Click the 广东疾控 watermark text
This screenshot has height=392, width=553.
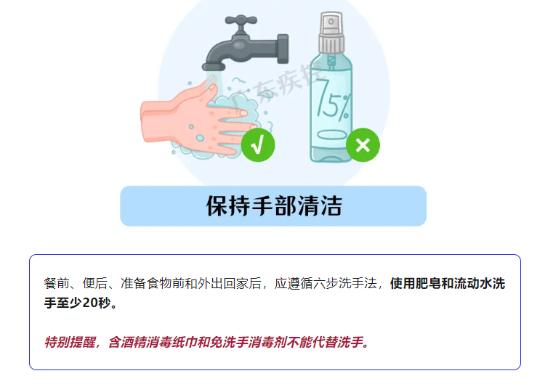(x=275, y=84)
